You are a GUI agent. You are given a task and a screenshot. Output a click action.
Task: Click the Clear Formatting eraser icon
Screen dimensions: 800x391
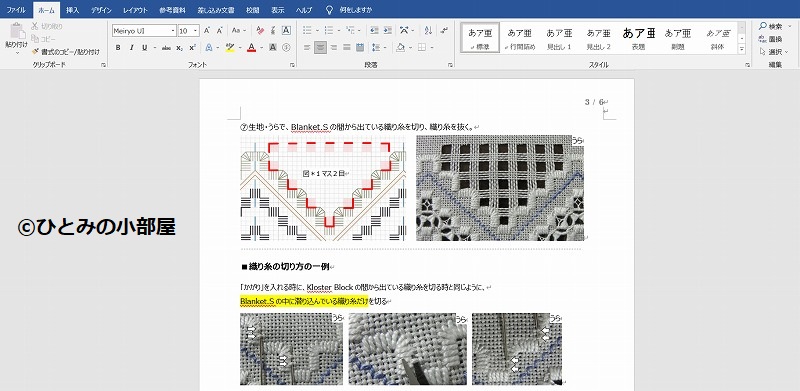pyautogui.click(x=260, y=31)
